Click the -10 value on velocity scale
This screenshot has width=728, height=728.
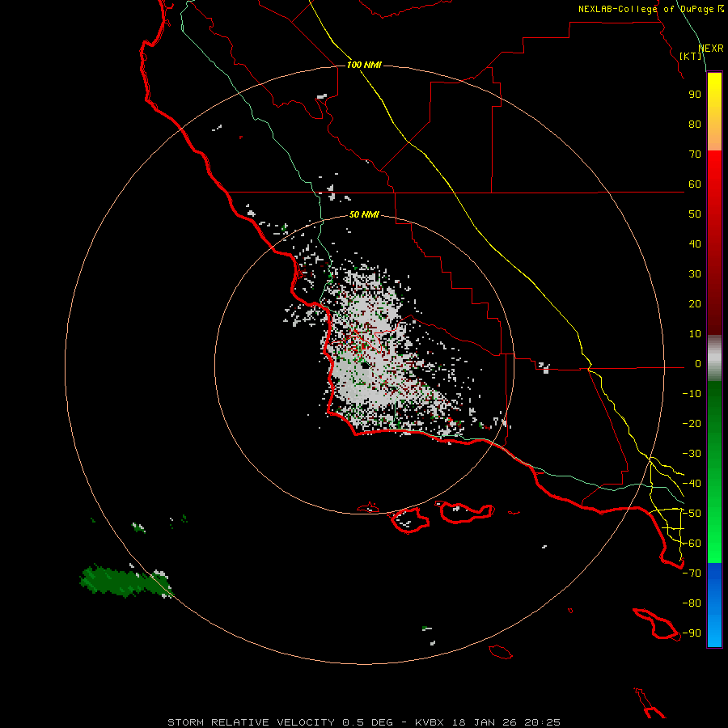coord(692,394)
